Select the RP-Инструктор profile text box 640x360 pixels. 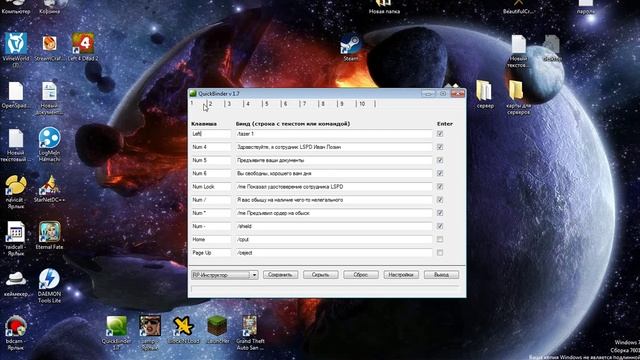point(221,275)
